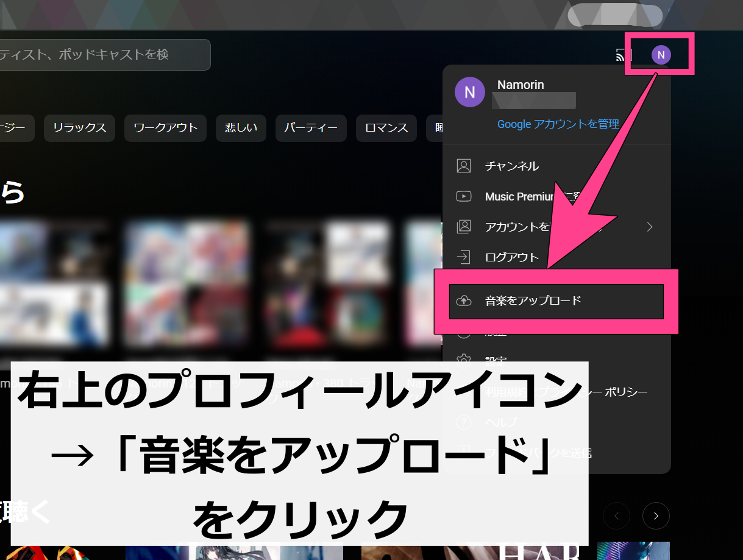Screen dimensions: 743x560
Task: Open the purple N profile avatar in the header
Action: [661, 55]
